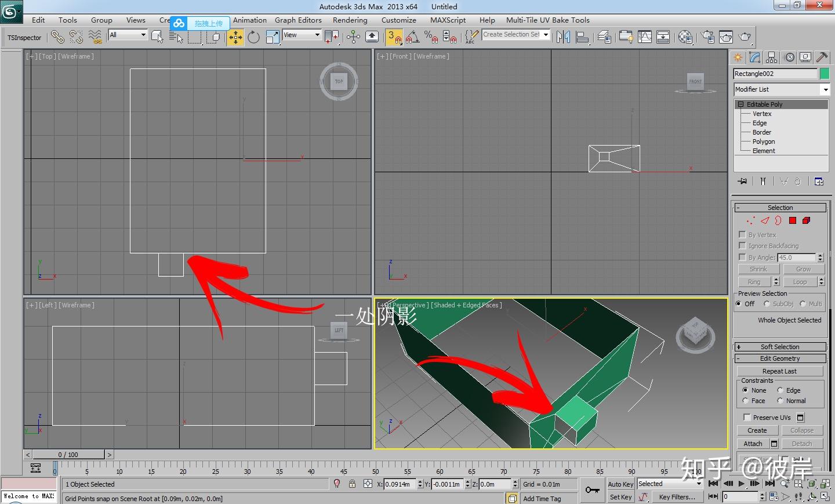Viewport: 835px width, 504px height.
Task: Toggle Select and Manipulate mode
Action: click(353, 37)
